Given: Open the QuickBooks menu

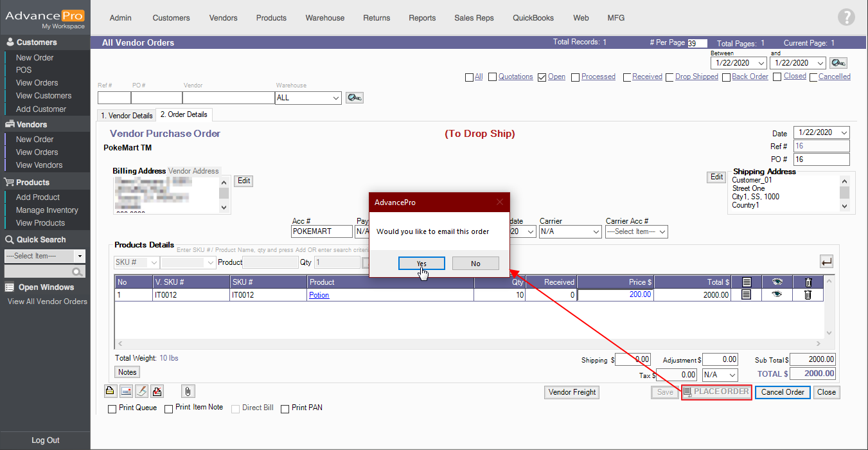Looking at the screenshot, I should 533,18.
